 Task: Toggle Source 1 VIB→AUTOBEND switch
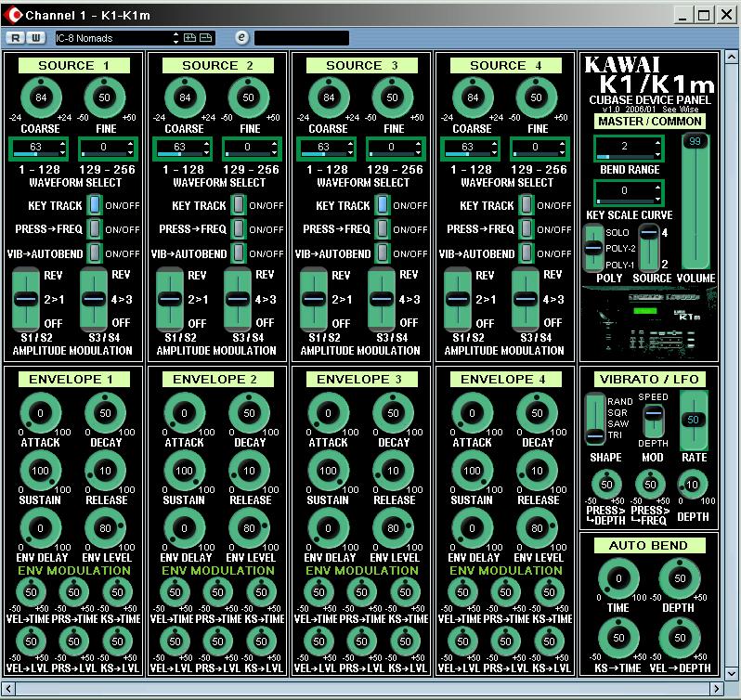[95, 253]
